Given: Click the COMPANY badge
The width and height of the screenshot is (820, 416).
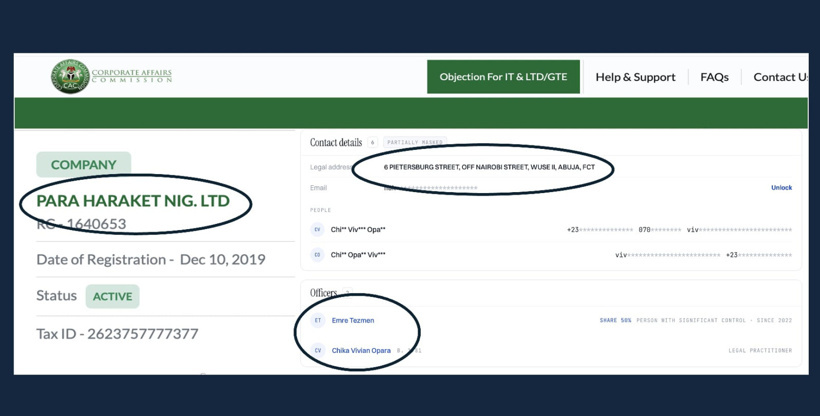Looking at the screenshot, I should point(84,165).
